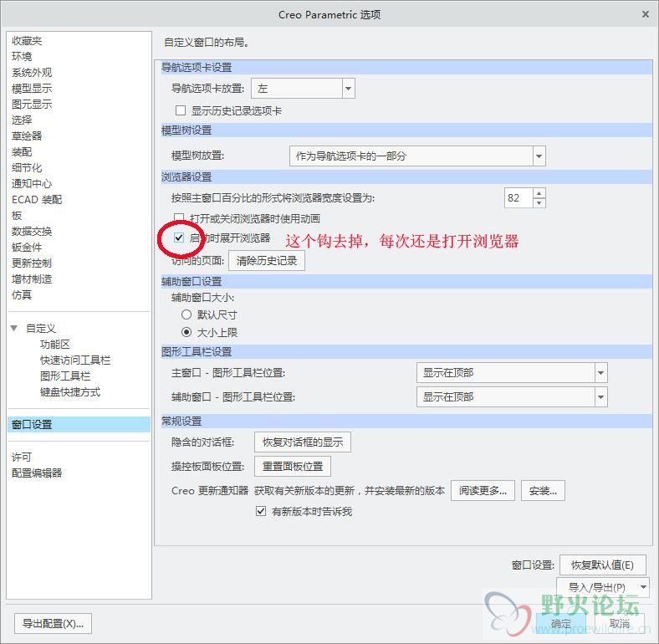Open 键盘快捷方式 settings
Image resolution: width=659 pixels, height=644 pixels.
pos(70,391)
